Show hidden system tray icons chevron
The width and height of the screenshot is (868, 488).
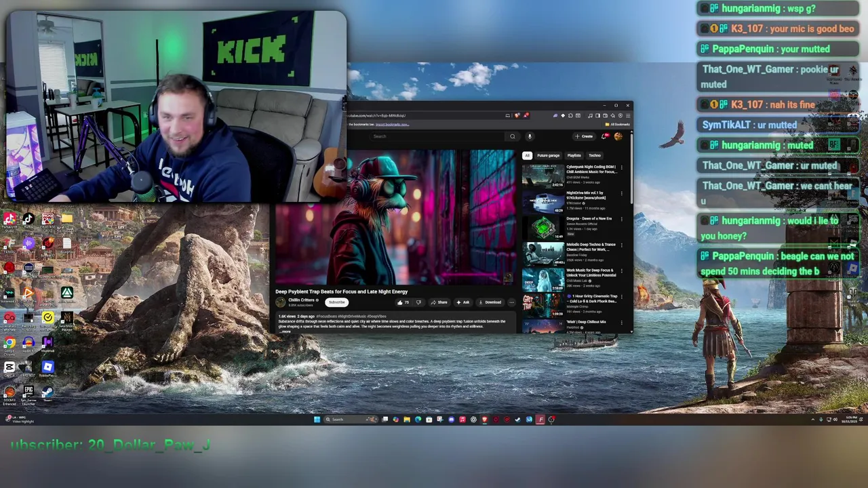812,420
